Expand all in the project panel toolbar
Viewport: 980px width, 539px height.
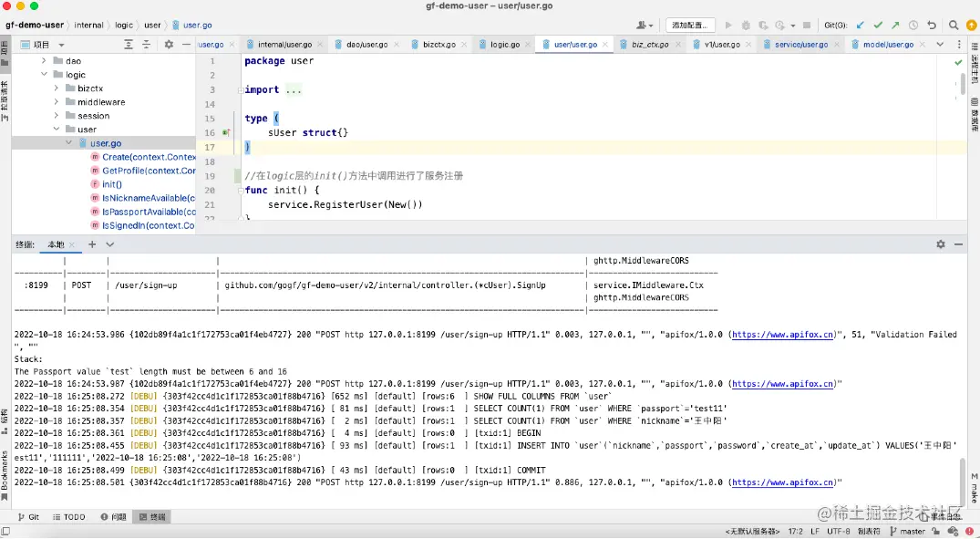(129, 45)
